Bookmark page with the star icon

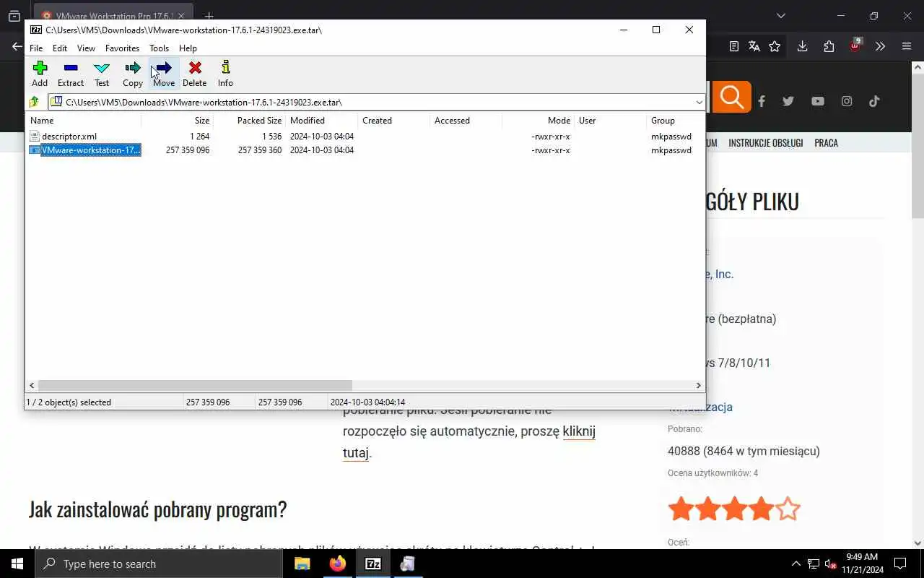coord(775,46)
